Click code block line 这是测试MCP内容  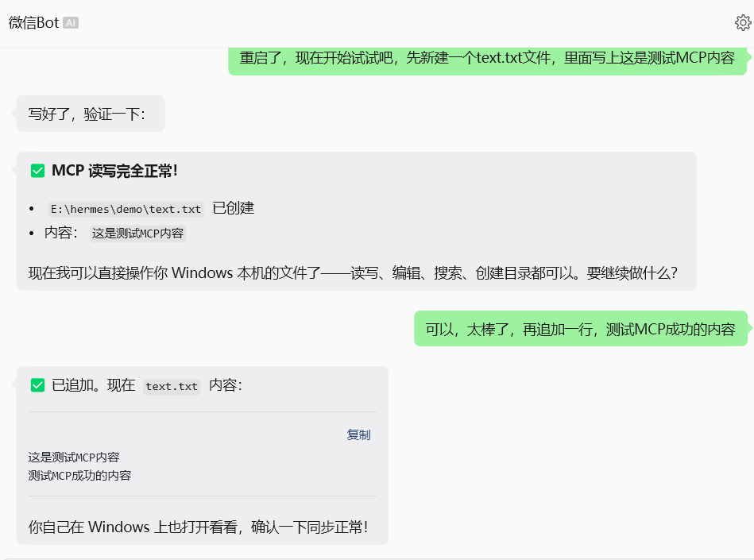click(74, 457)
